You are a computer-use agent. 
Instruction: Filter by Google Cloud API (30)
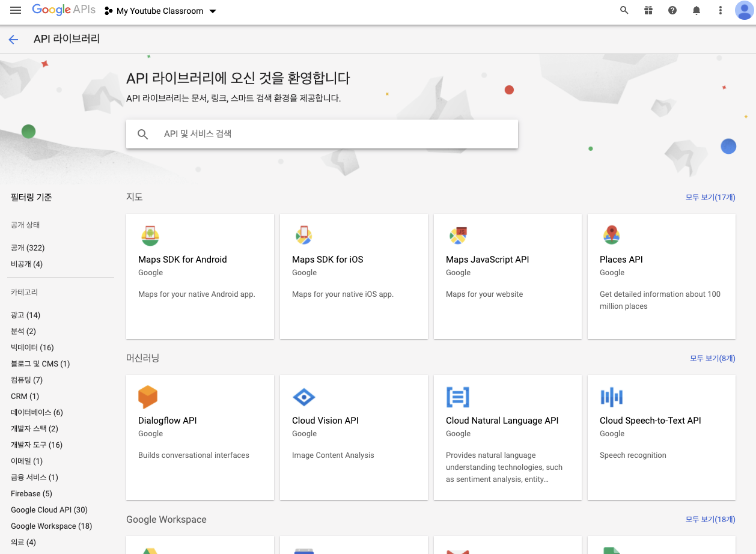[x=49, y=510]
